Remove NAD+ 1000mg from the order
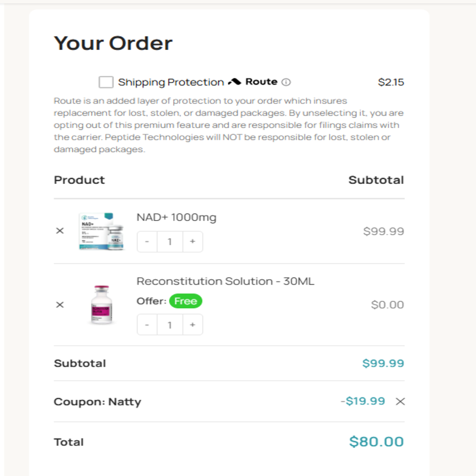This screenshot has height=476, width=476. [59, 231]
